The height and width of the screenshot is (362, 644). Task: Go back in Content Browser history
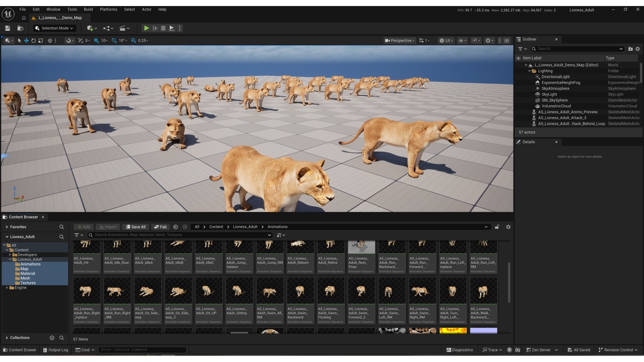[x=176, y=227]
